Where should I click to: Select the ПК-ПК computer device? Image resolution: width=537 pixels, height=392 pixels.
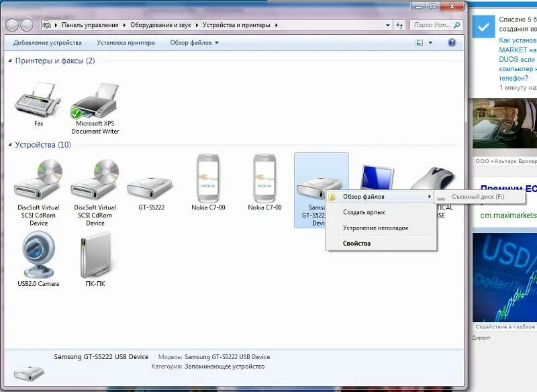click(95, 254)
